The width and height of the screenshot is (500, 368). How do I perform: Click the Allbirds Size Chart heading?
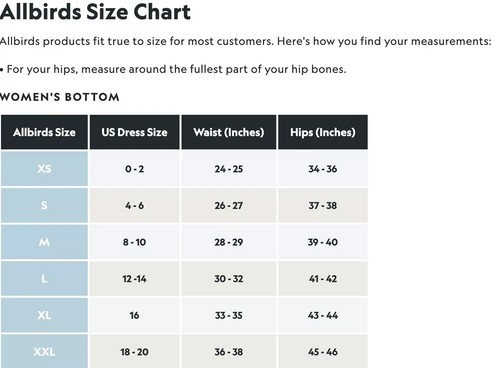point(95,12)
